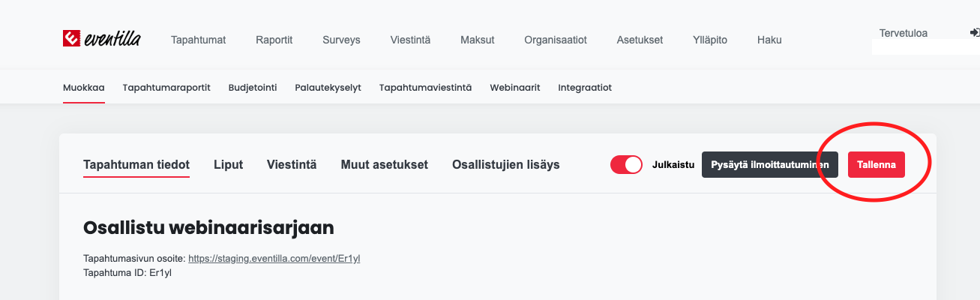Open Organisaatiot from the top bar

click(x=556, y=40)
